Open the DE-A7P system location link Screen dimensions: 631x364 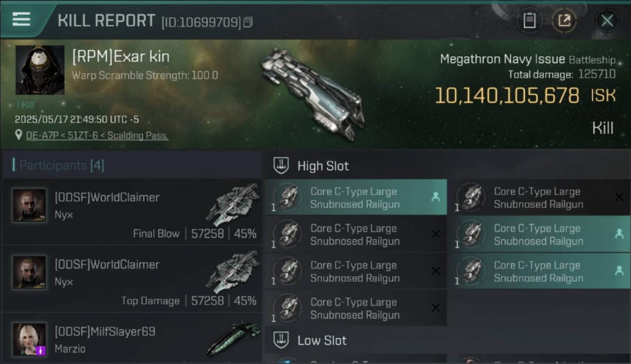point(97,135)
